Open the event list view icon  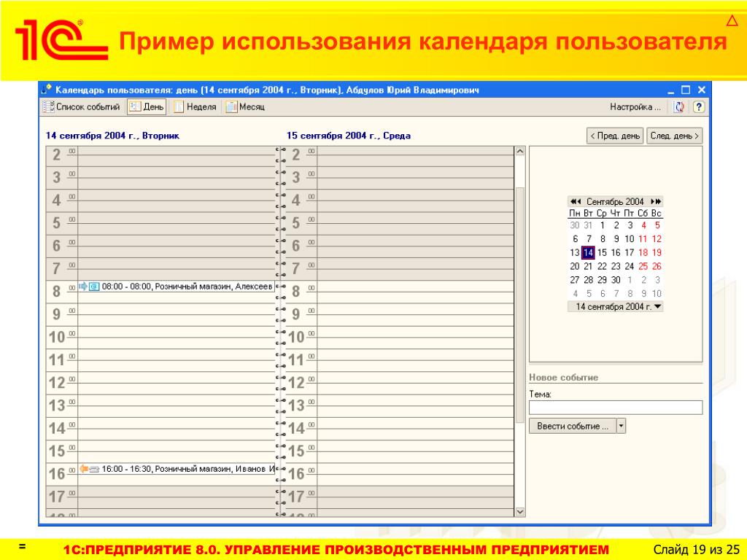[x=48, y=107]
